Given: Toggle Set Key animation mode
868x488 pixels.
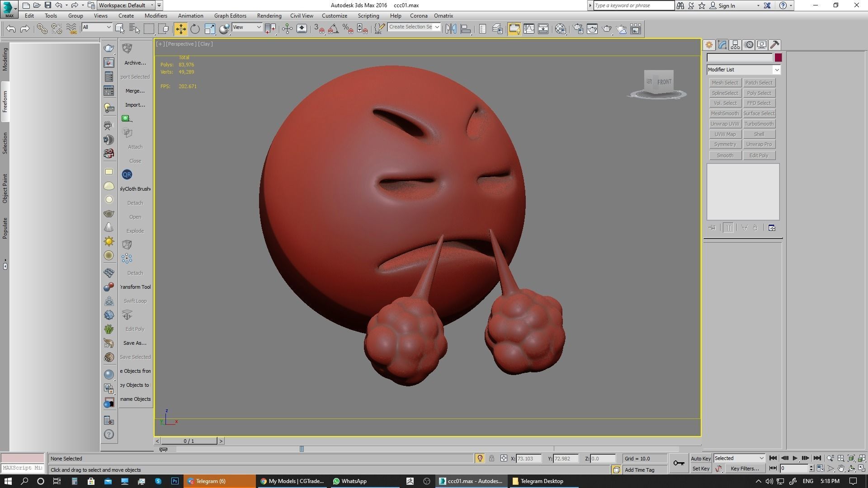Looking at the screenshot, I should tap(701, 469).
